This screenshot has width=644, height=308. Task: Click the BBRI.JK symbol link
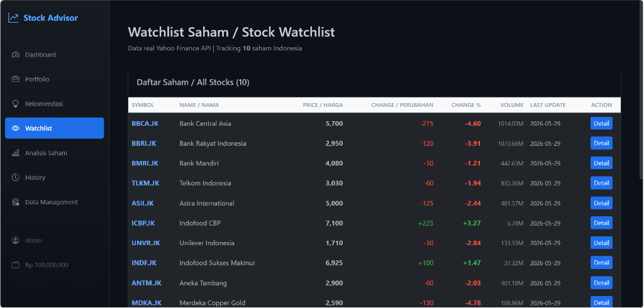[144, 143]
